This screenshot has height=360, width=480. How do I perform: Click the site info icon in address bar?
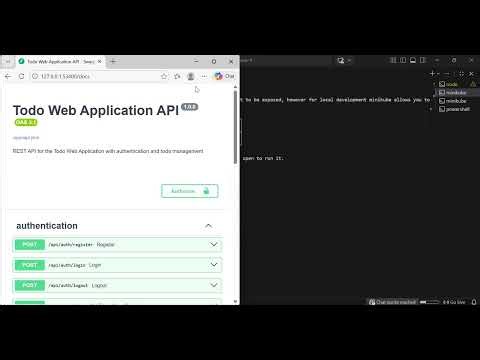35,76
